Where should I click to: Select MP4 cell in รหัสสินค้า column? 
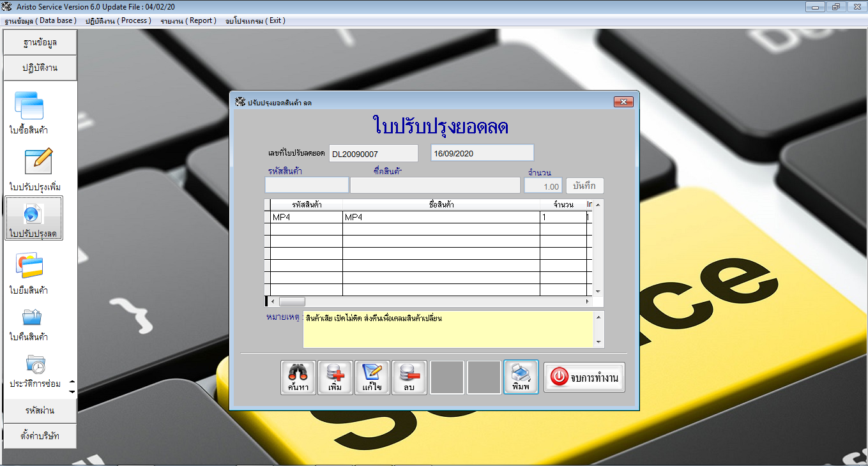(307, 217)
